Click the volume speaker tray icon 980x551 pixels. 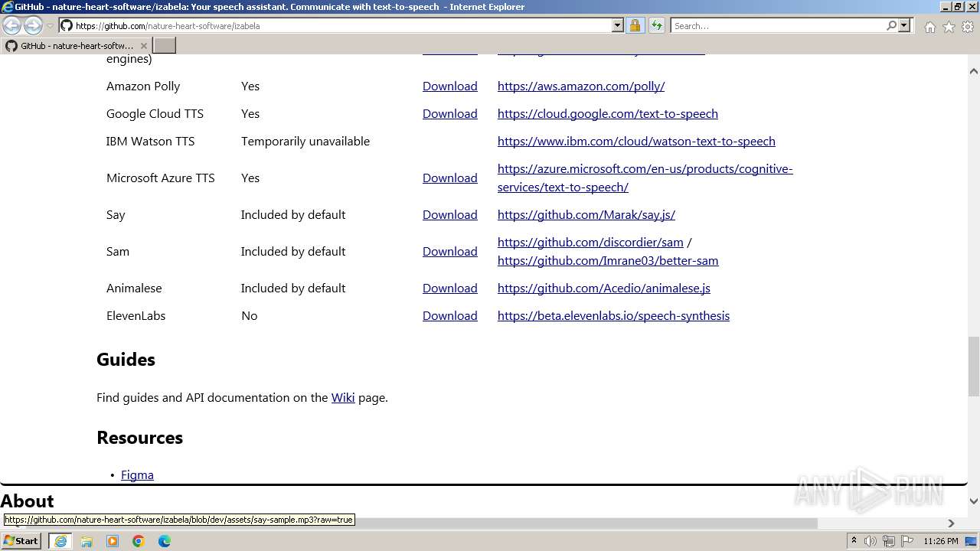pos(871,541)
